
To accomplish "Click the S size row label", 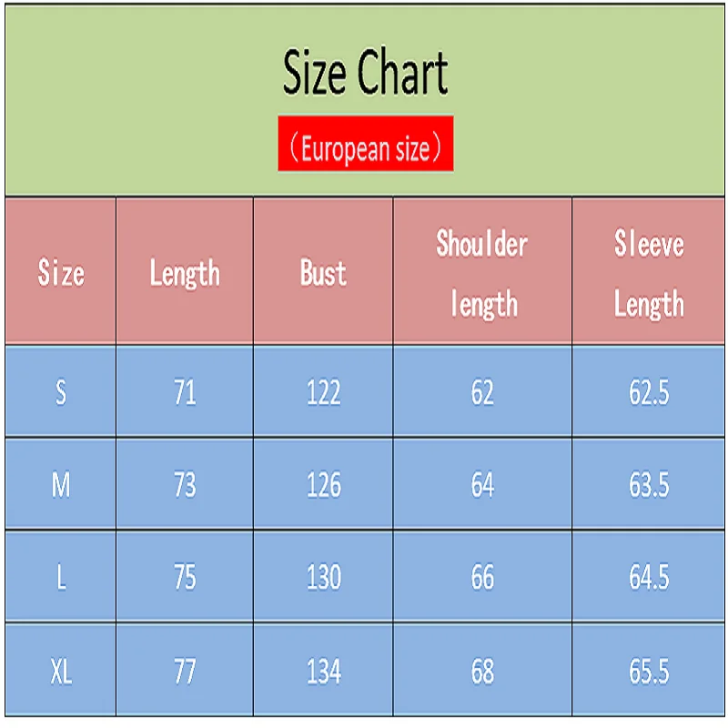I will (x=61, y=392).
